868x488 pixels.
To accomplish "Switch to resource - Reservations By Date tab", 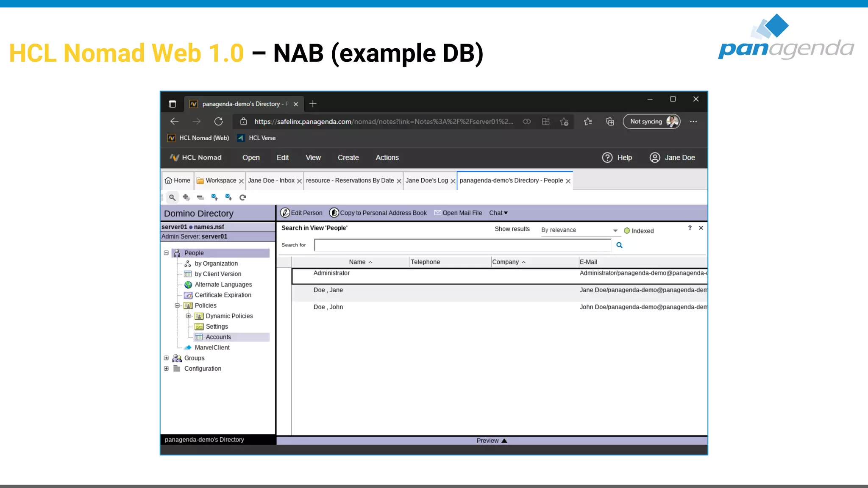I will coord(350,180).
